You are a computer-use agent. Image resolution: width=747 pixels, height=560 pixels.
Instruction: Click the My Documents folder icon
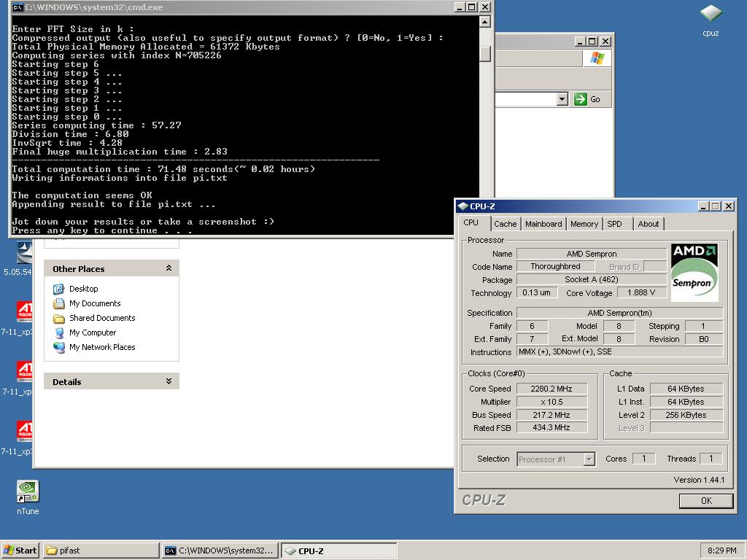pyautogui.click(x=58, y=303)
